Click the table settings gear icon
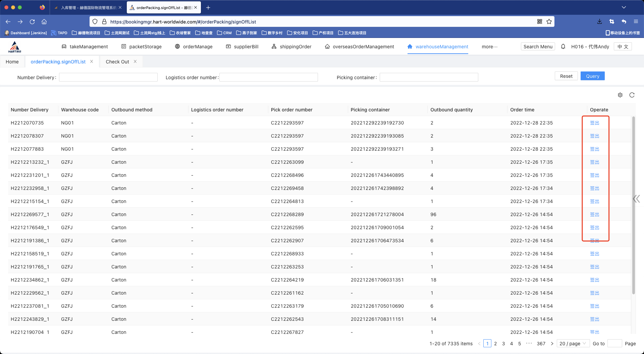Viewport: 644px width, 354px height. point(620,95)
